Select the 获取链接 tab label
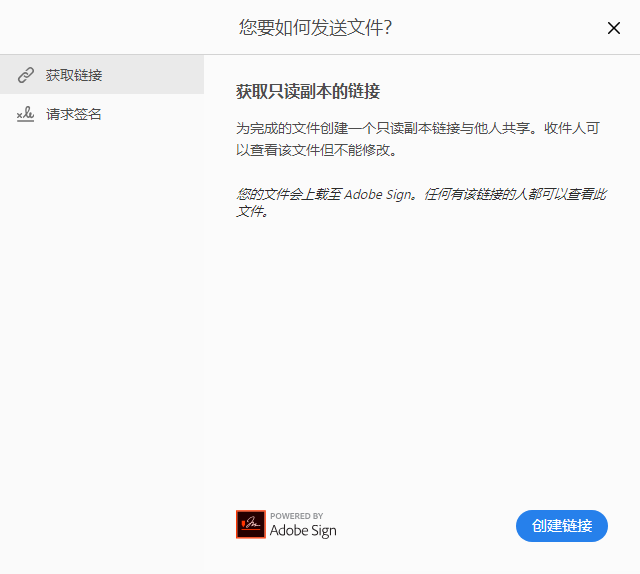 click(x=74, y=75)
